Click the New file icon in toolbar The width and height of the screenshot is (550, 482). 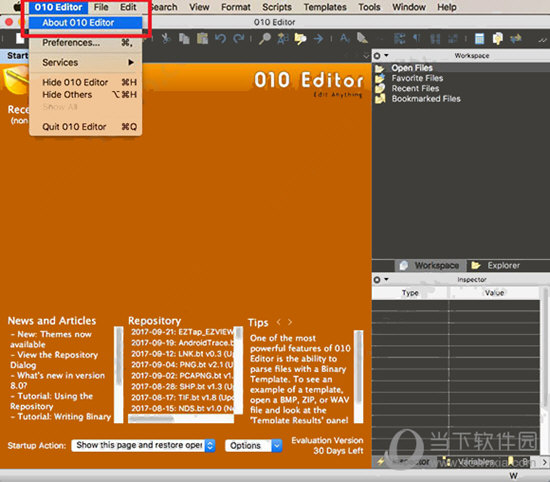(20, 38)
